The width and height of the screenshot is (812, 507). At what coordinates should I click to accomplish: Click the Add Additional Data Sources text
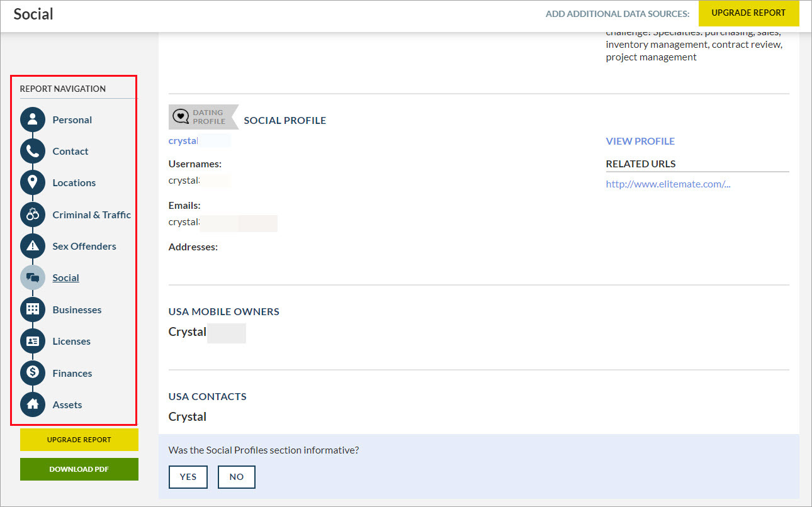pyautogui.click(x=617, y=14)
